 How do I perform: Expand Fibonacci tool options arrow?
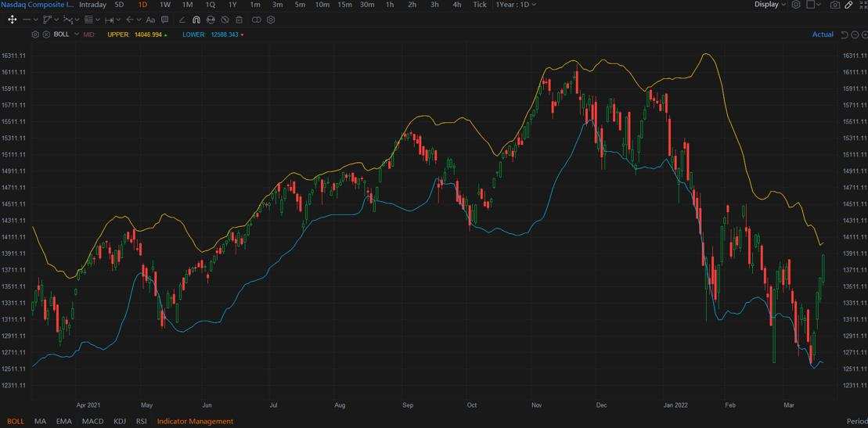click(x=98, y=20)
